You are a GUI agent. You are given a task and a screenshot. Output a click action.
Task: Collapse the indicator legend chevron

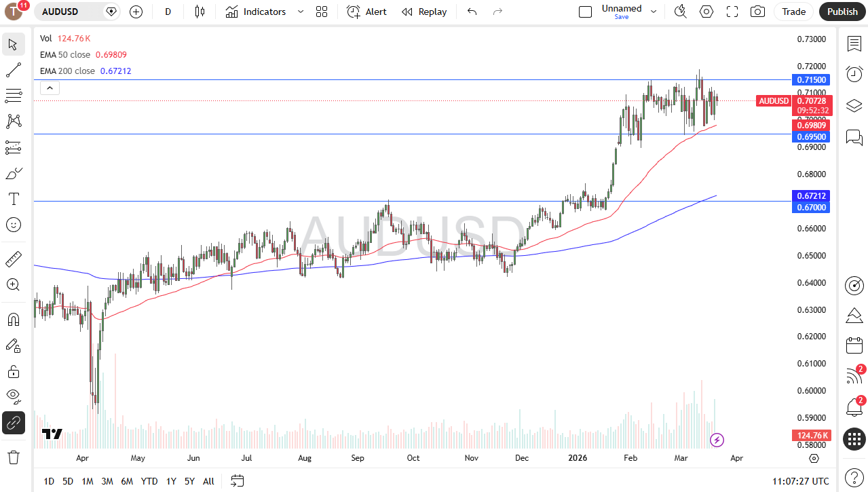[50, 88]
